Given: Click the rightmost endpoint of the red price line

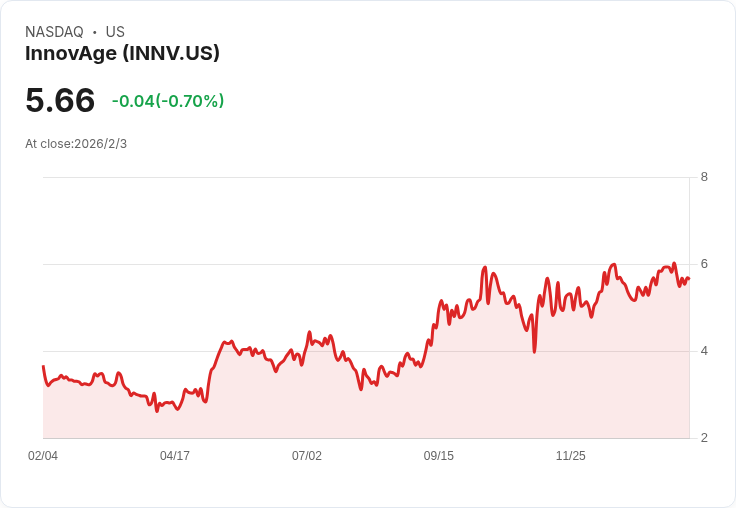Looking at the screenshot, I should [x=689, y=279].
